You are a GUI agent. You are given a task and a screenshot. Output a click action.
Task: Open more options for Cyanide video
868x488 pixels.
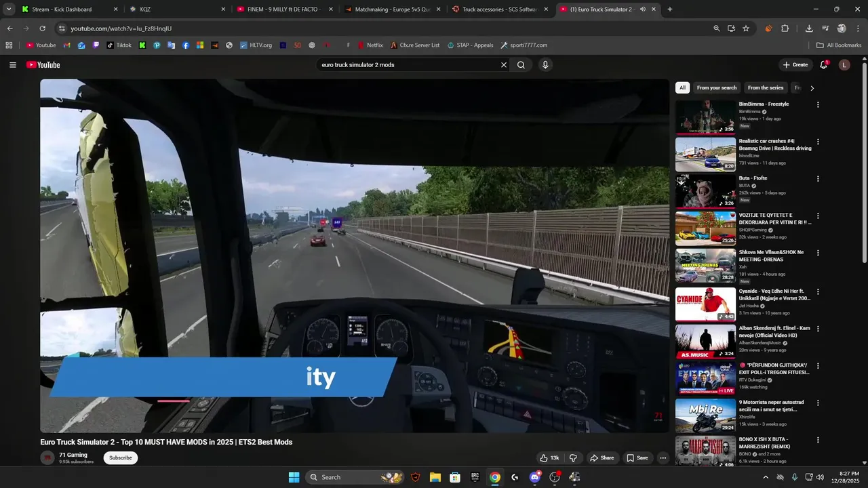tap(818, 291)
